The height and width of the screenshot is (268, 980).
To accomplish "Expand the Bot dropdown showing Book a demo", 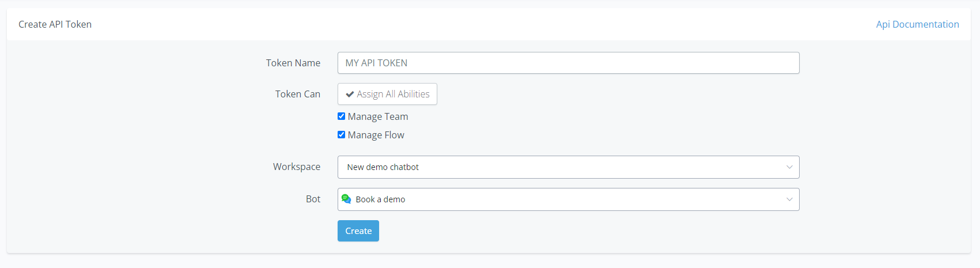I will pos(568,199).
